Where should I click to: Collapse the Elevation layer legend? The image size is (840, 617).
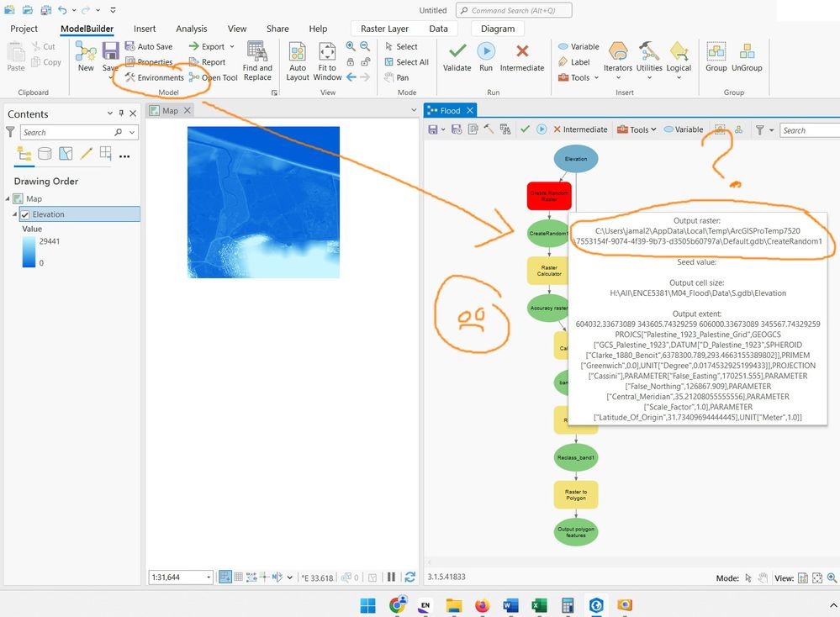pyautogui.click(x=14, y=214)
